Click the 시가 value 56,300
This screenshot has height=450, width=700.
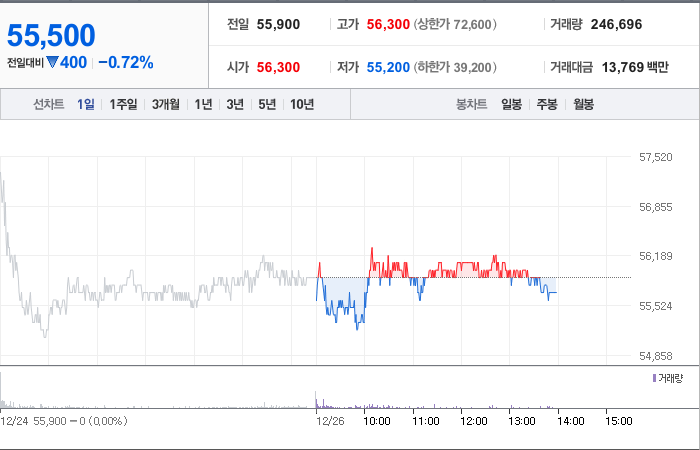[278, 67]
